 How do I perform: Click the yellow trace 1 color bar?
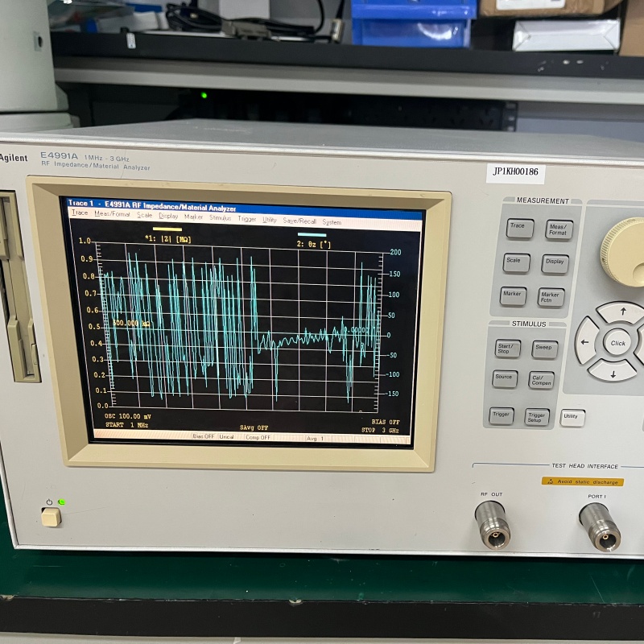pyautogui.click(x=167, y=229)
